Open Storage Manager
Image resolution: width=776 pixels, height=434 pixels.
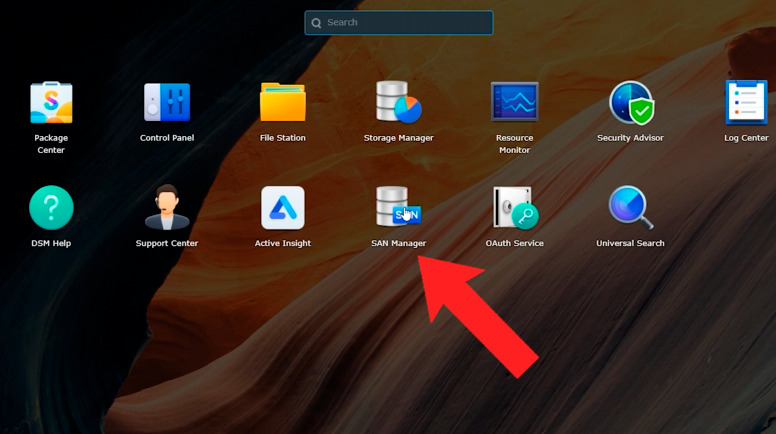[398, 102]
